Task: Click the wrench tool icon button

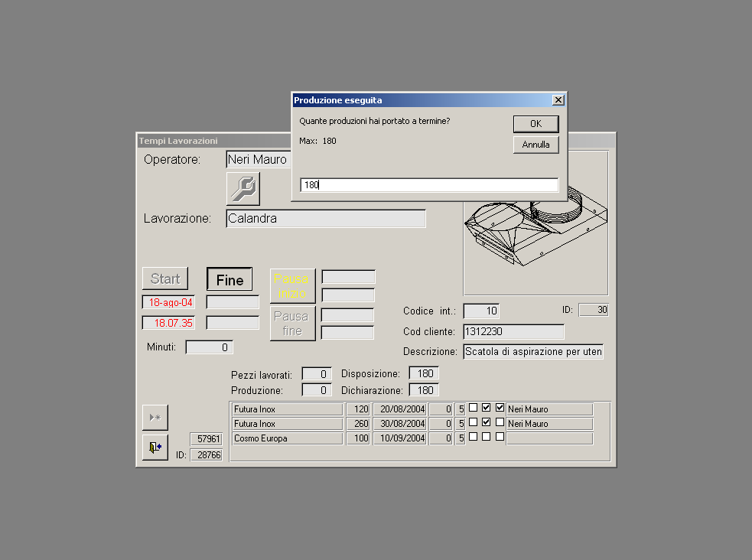Action: [243, 189]
